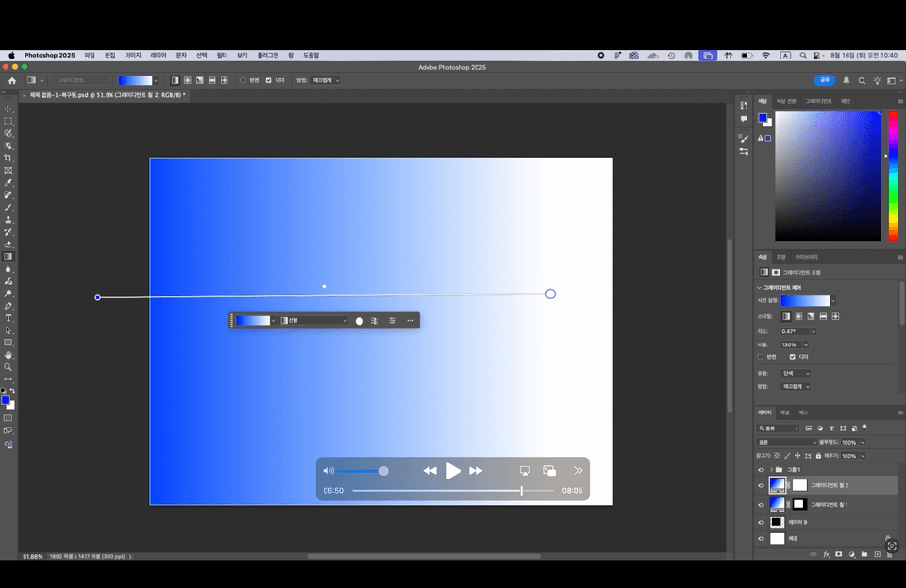Choose linear gradient style in options bar
This screenshot has height=588, width=906.
point(176,80)
